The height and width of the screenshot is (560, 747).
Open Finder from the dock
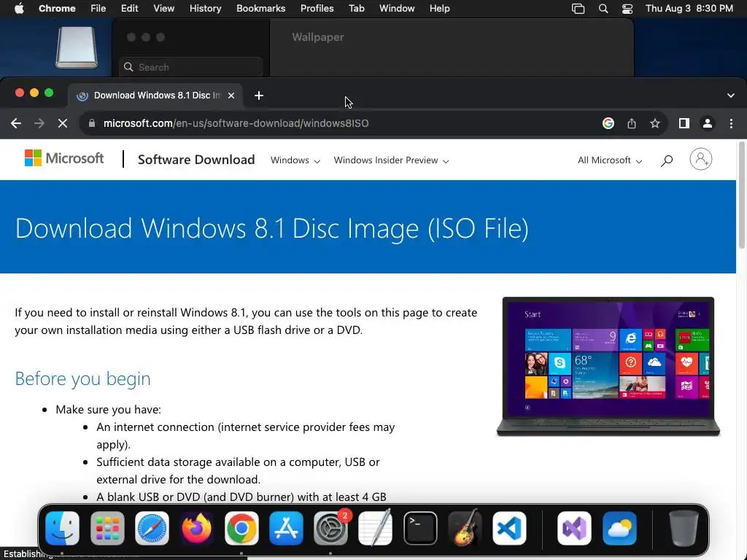point(63,528)
